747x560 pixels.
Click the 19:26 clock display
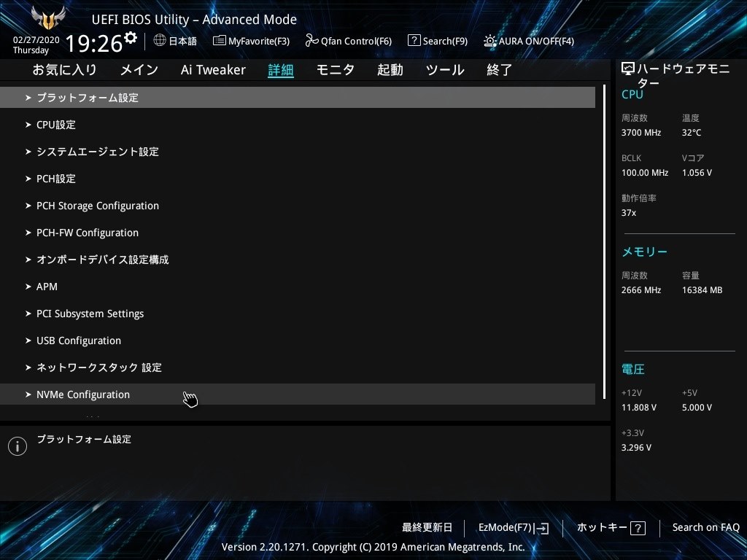click(x=94, y=44)
